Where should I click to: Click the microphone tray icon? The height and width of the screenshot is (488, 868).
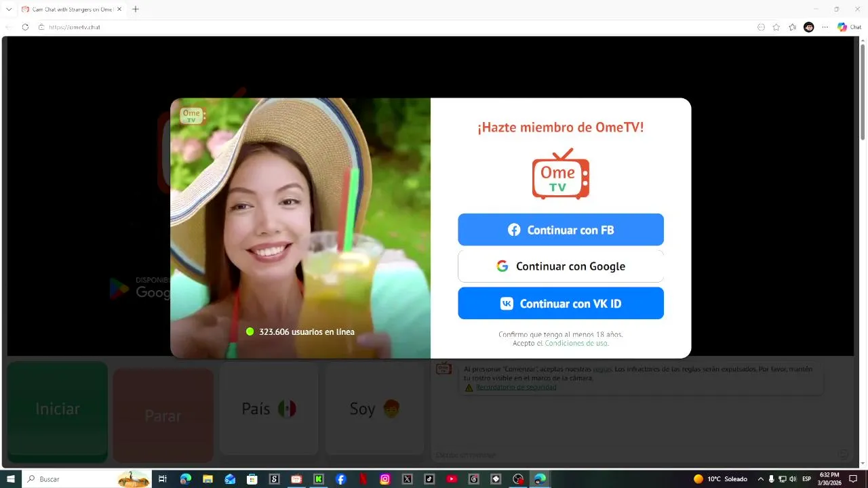click(x=771, y=479)
